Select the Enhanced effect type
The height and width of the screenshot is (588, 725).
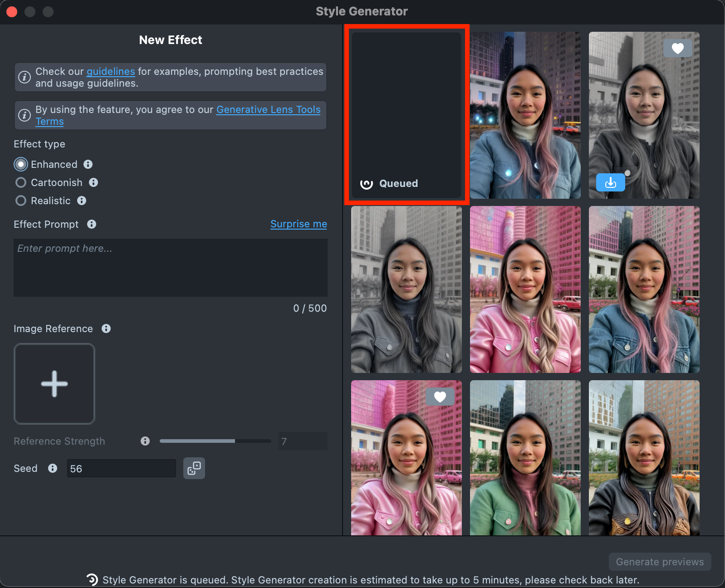tap(21, 164)
